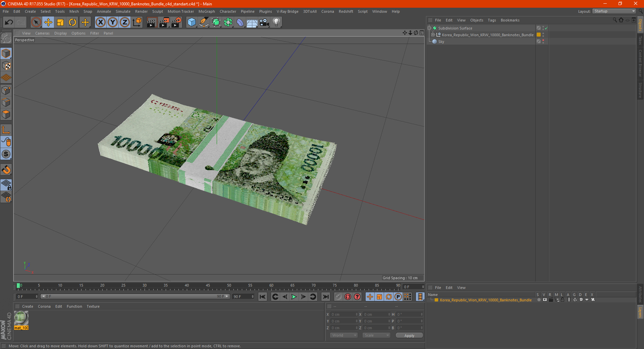Screen dimensions: 644x349
Task: Open the V-Ray Bridge menu
Action: [x=287, y=11]
